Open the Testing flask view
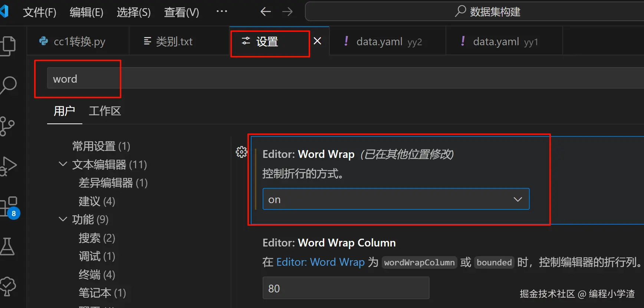Screen dimensions: 644x308 tap(7, 246)
